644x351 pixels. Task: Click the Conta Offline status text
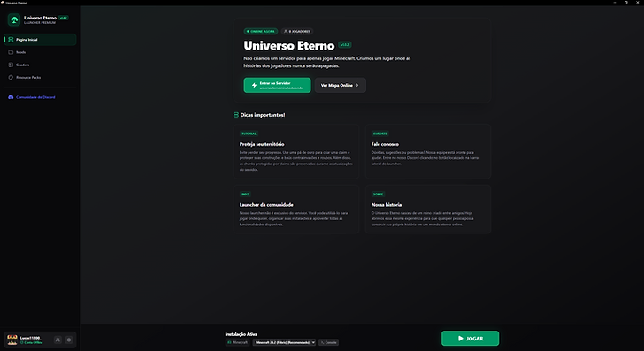tap(32, 342)
